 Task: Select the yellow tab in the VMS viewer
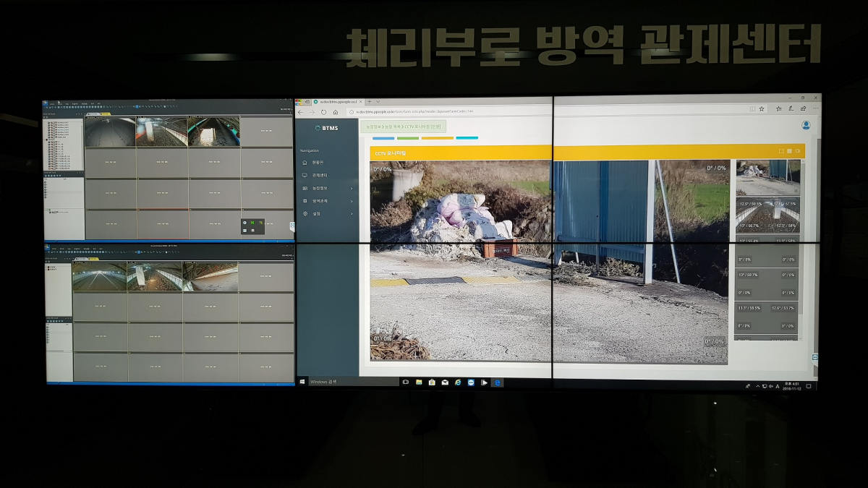tap(106, 114)
